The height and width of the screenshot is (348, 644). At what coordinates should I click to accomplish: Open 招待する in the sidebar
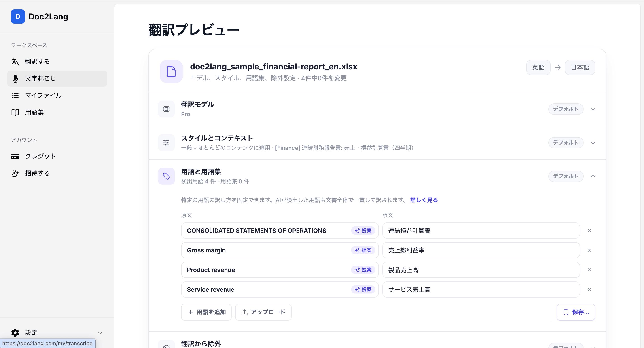click(57, 173)
